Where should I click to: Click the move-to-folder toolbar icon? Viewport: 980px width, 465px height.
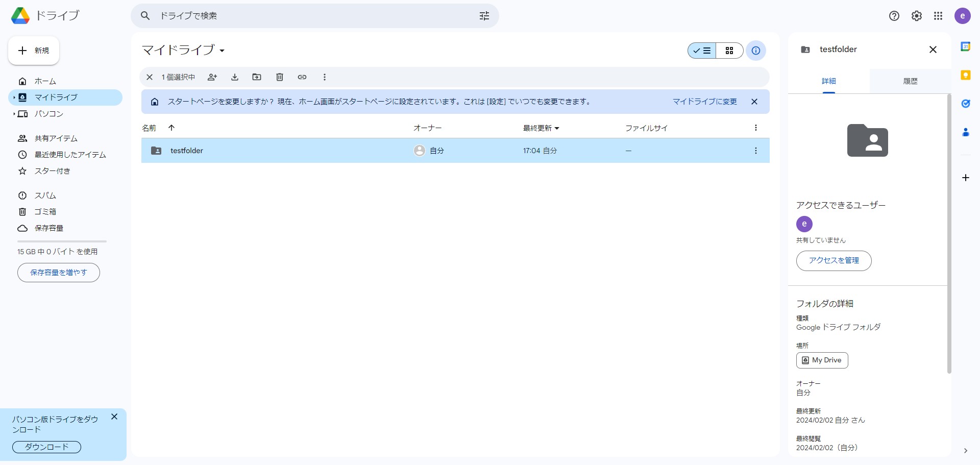(257, 77)
